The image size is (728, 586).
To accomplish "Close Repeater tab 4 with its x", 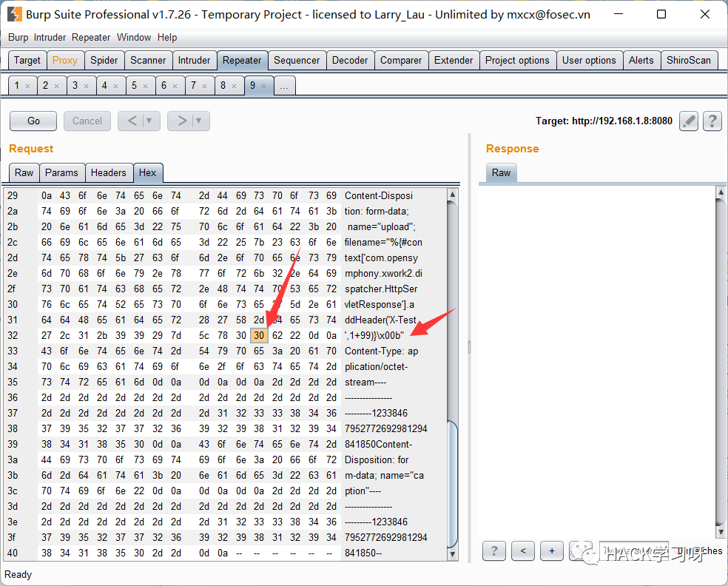I will tap(116, 86).
